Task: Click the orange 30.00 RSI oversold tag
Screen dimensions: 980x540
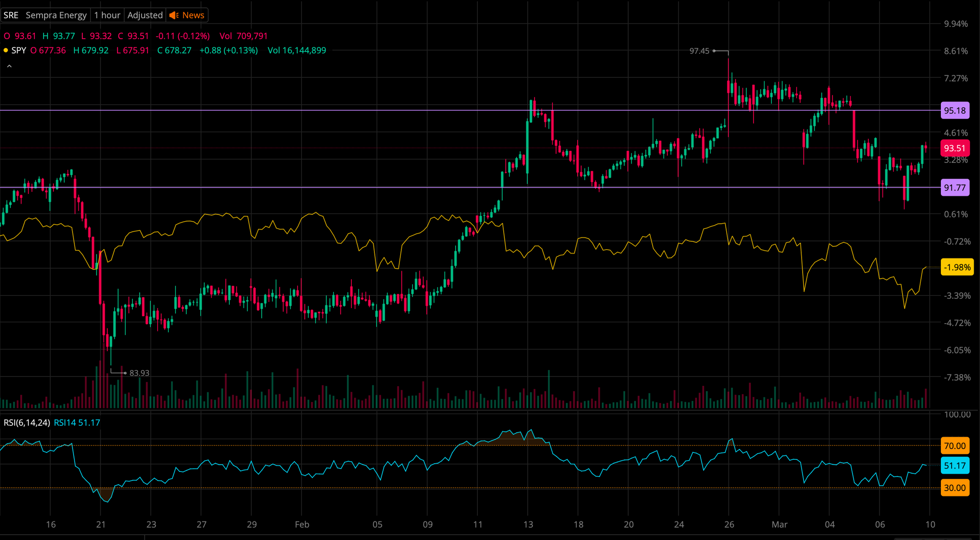Action: coord(955,488)
